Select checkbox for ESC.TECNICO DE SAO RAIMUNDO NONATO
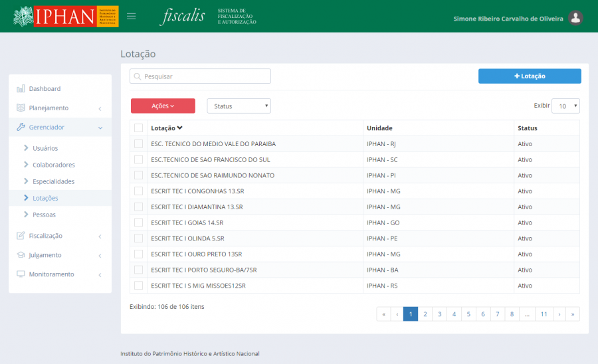The height and width of the screenshot is (364, 598). (138, 175)
